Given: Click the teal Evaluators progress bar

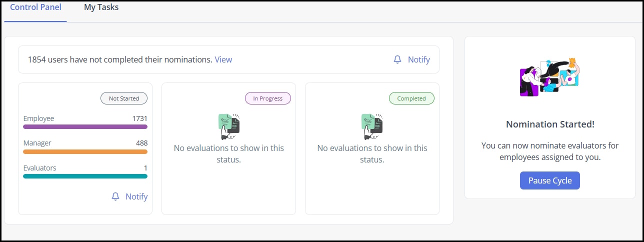Looking at the screenshot, I should point(85,176).
